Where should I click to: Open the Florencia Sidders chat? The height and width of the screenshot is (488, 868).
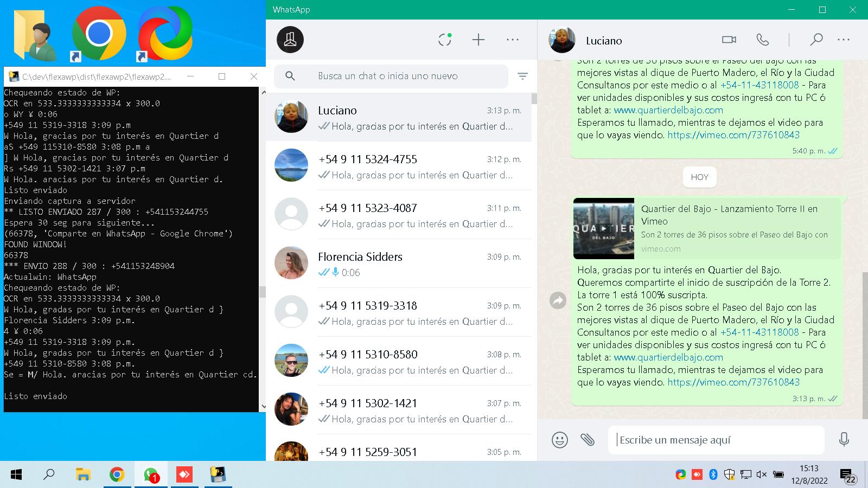399,264
